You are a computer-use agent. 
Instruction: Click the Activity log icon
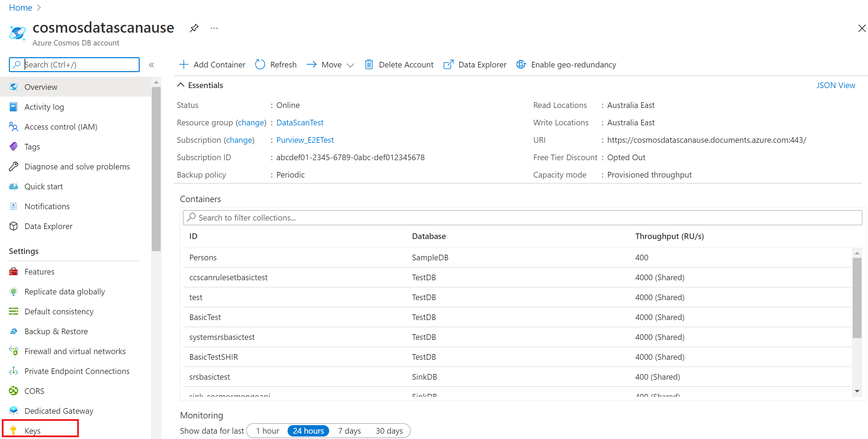(15, 107)
